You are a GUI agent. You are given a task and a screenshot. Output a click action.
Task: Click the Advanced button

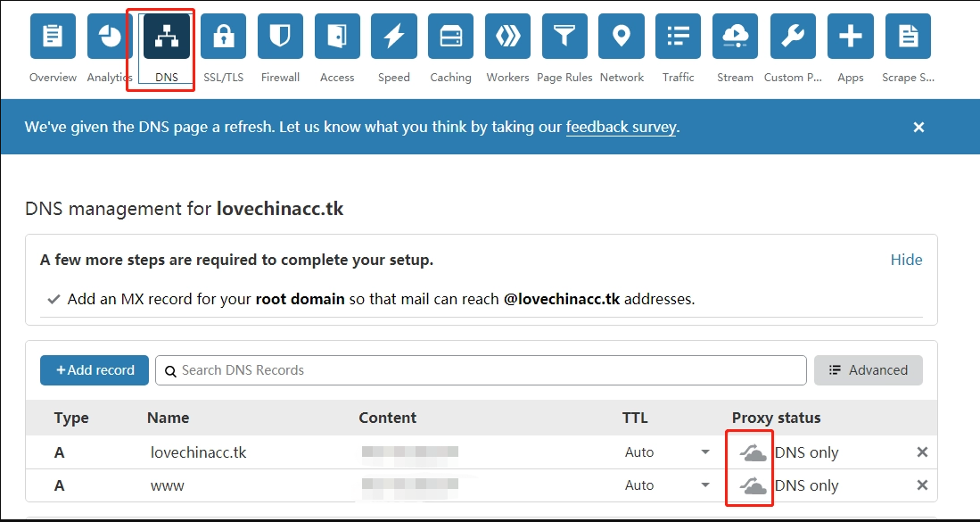869,370
